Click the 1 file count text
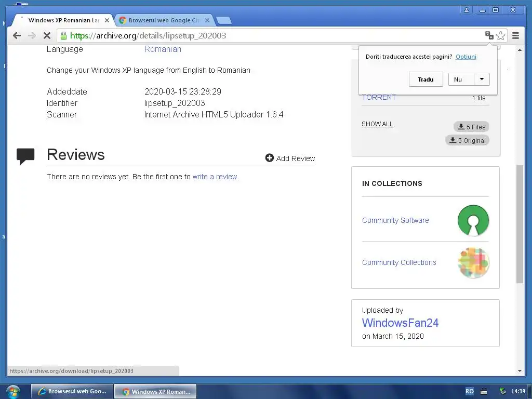 (478, 98)
